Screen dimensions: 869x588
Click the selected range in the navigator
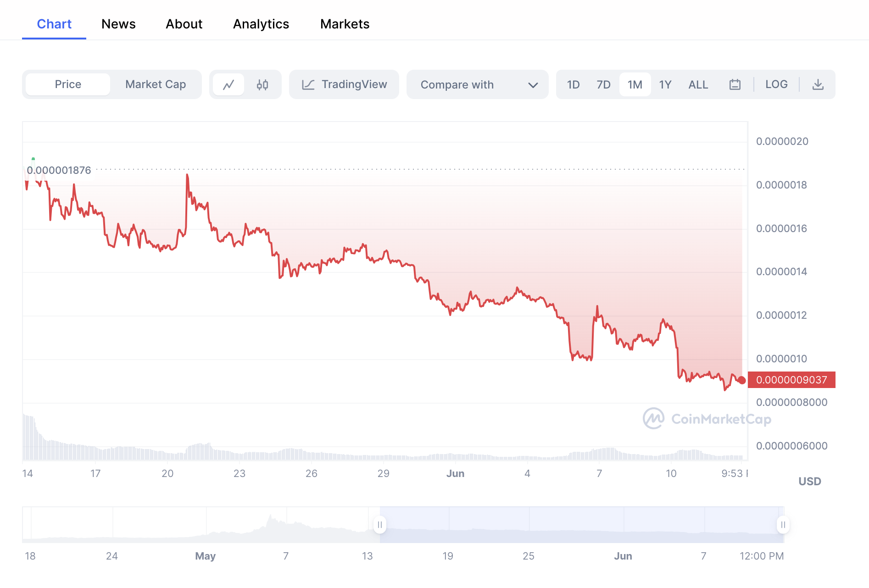pos(582,525)
